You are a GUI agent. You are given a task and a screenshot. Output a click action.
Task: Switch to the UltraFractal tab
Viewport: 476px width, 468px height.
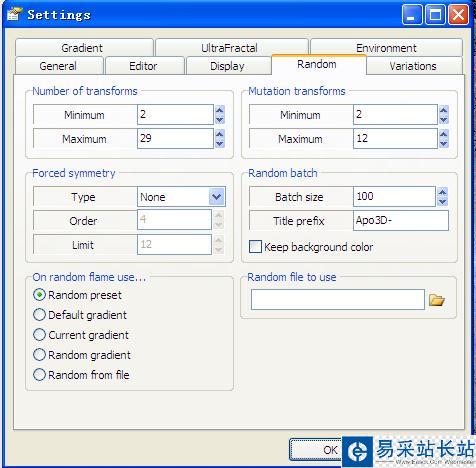232,48
